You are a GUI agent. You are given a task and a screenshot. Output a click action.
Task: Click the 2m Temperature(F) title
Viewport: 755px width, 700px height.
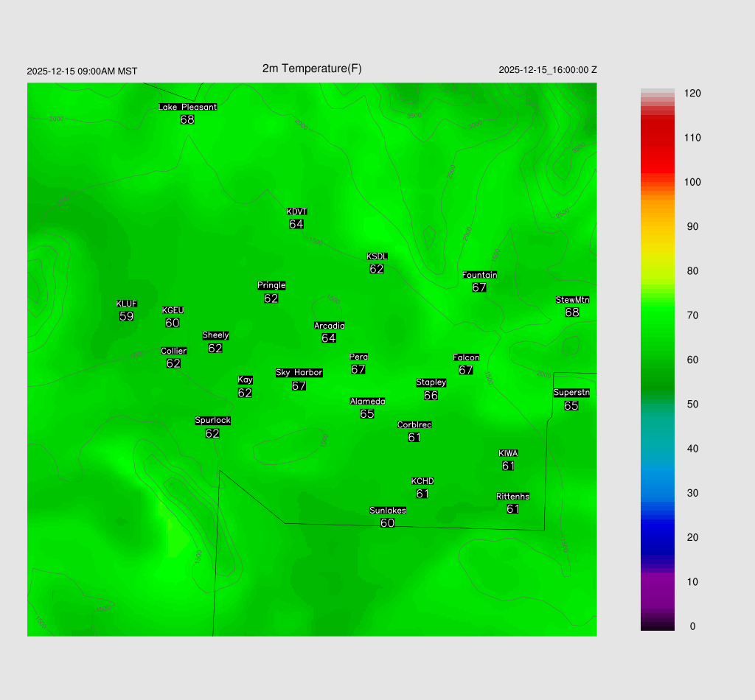pos(312,69)
